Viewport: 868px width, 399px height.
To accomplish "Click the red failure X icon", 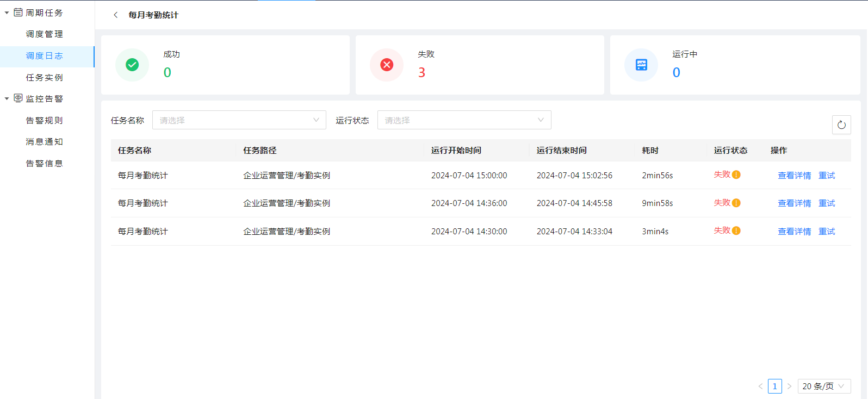I will click(x=387, y=65).
